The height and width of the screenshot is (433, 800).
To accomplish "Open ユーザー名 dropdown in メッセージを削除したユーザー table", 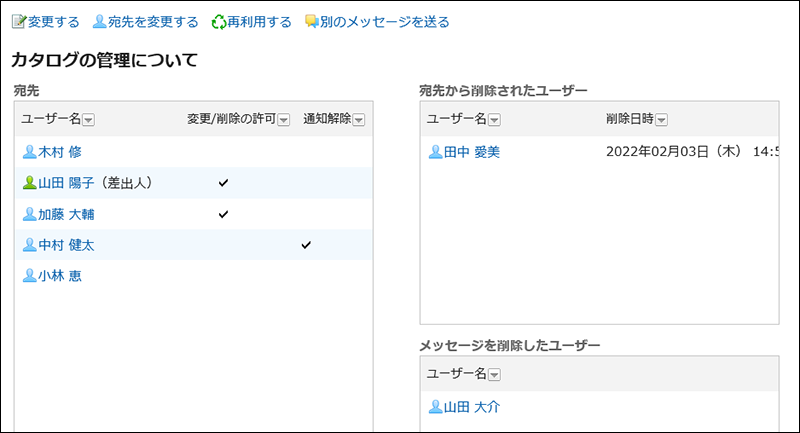I will (494, 374).
